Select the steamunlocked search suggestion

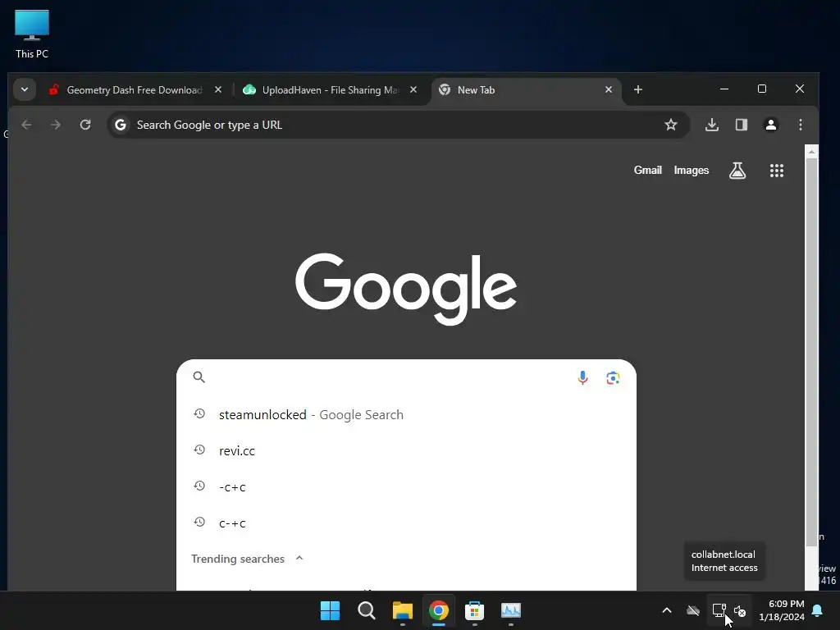(406, 414)
